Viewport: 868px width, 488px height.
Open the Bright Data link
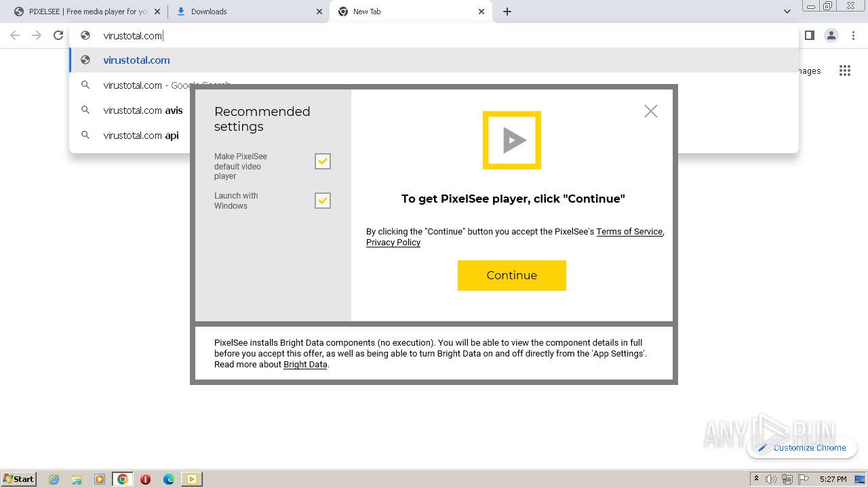click(x=305, y=365)
